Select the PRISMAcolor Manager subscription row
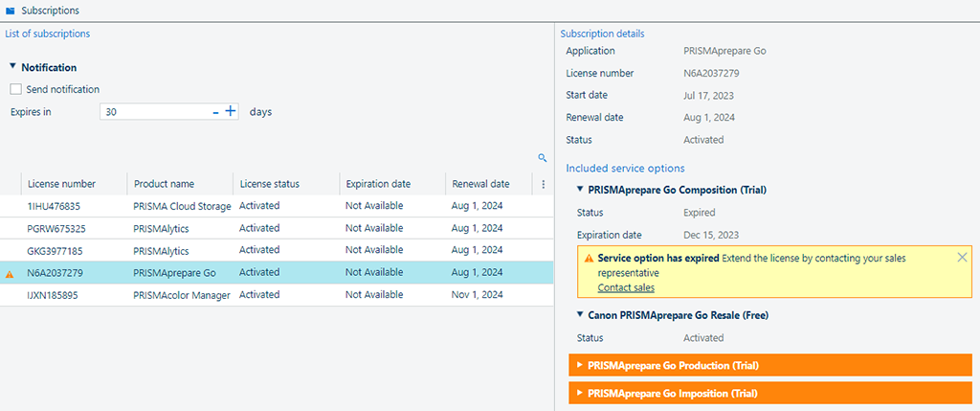 (x=182, y=295)
